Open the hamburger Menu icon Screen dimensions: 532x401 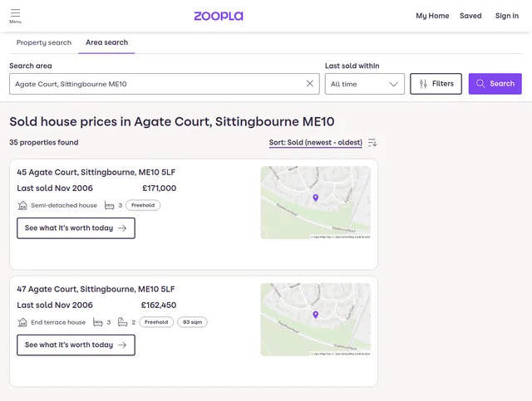click(x=15, y=15)
